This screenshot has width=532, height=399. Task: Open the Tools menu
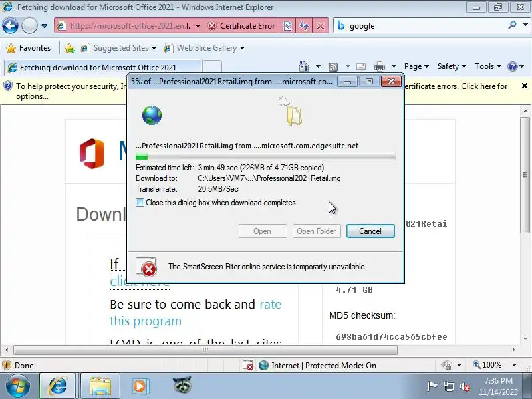coord(488,66)
